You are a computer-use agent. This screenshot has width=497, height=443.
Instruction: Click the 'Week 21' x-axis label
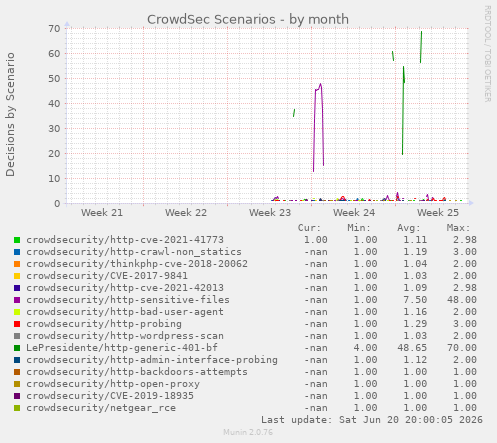[x=102, y=213]
